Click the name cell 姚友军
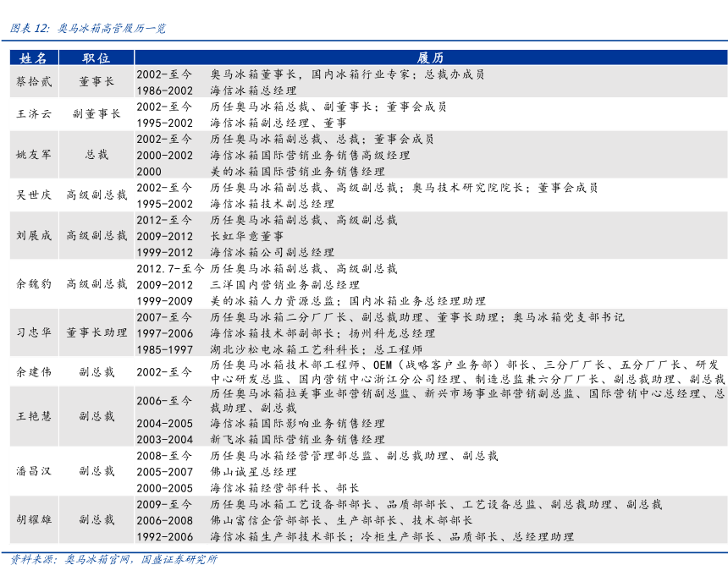The width and height of the screenshot is (728, 587). coord(34,155)
